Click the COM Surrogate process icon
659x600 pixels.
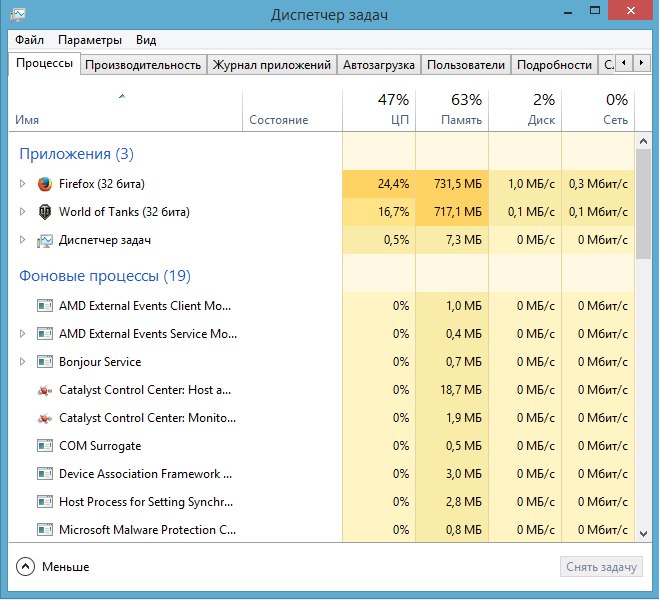pyautogui.click(x=44, y=446)
